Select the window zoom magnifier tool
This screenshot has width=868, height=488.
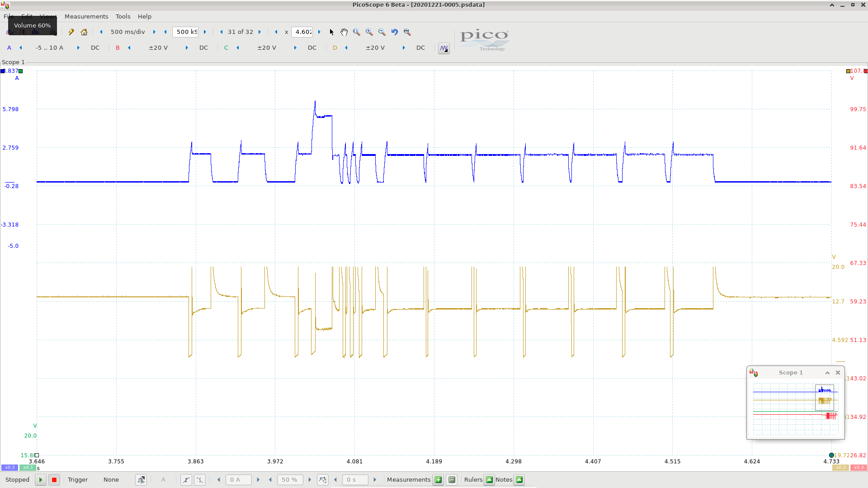tap(357, 32)
